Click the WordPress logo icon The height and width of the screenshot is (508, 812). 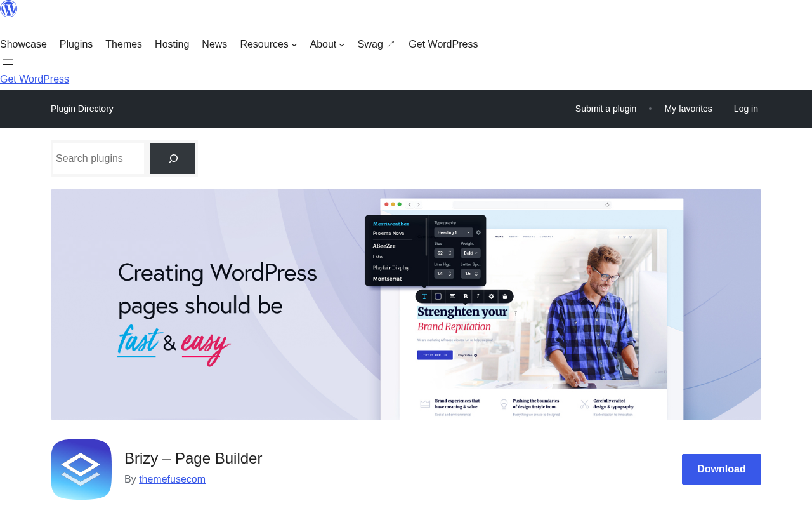click(x=8, y=8)
